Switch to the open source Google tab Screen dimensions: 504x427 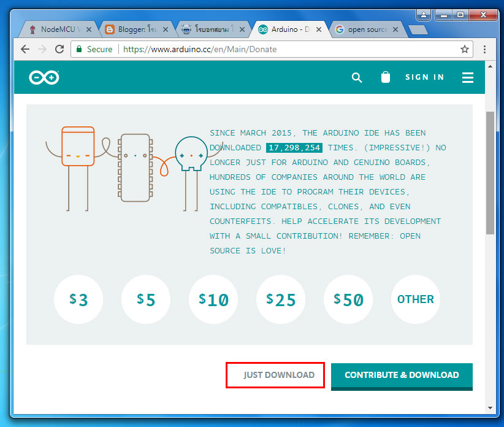pyautogui.click(x=367, y=29)
